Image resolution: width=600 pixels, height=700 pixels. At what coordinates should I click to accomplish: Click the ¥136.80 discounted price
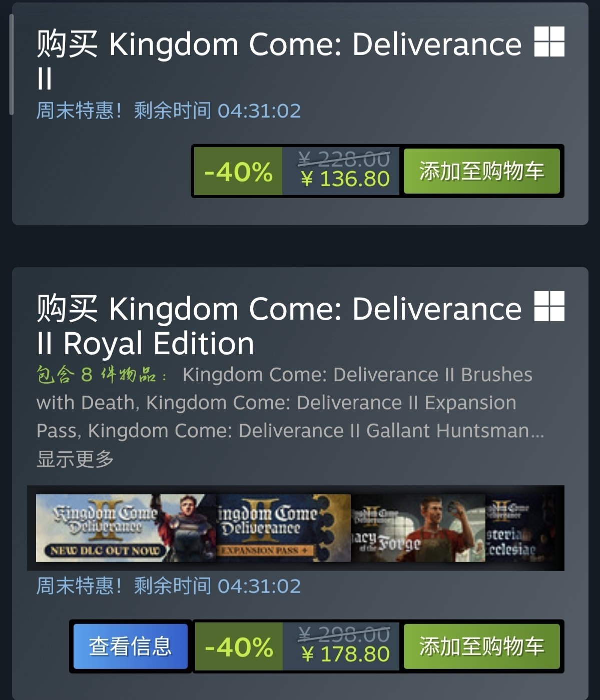click(x=345, y=179)
